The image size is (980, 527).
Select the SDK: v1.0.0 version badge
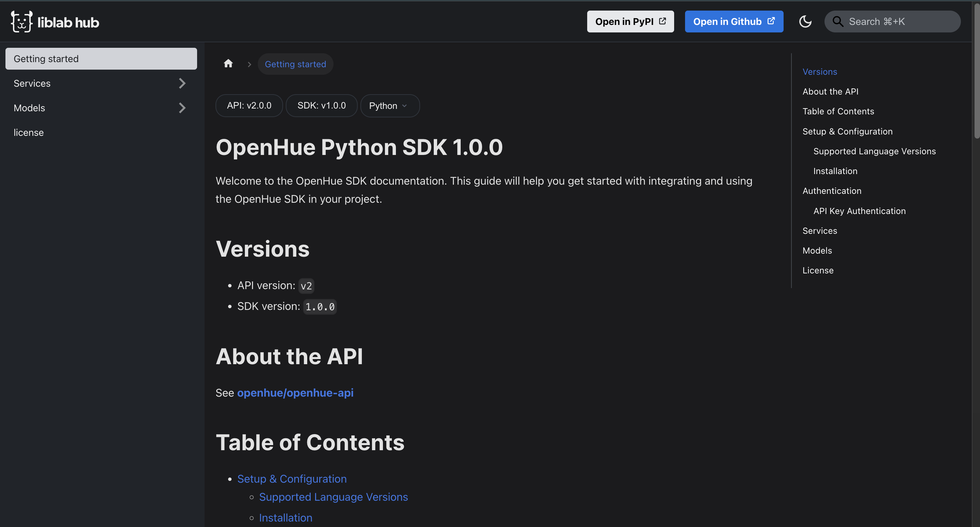pos(322,105)
